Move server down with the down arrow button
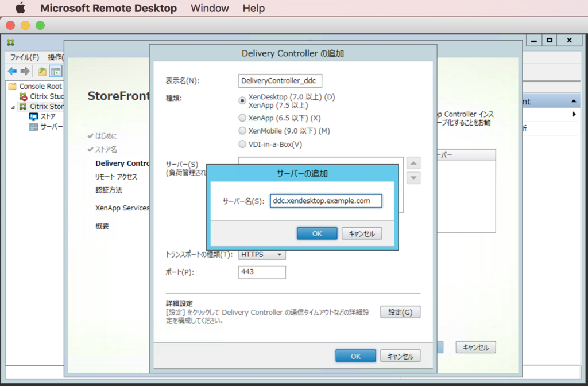 click(x=413, y=178)
